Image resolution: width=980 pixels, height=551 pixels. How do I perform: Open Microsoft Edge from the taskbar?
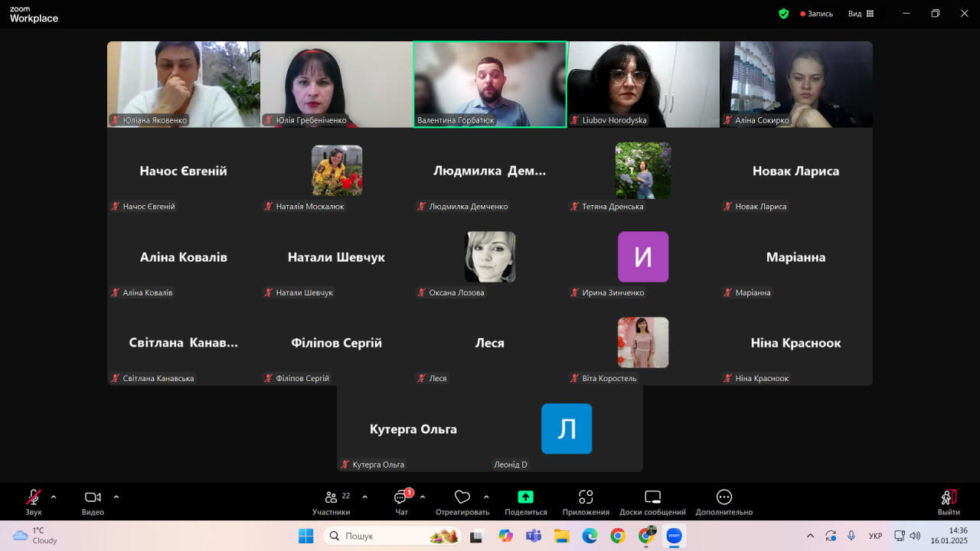point(590,536)
